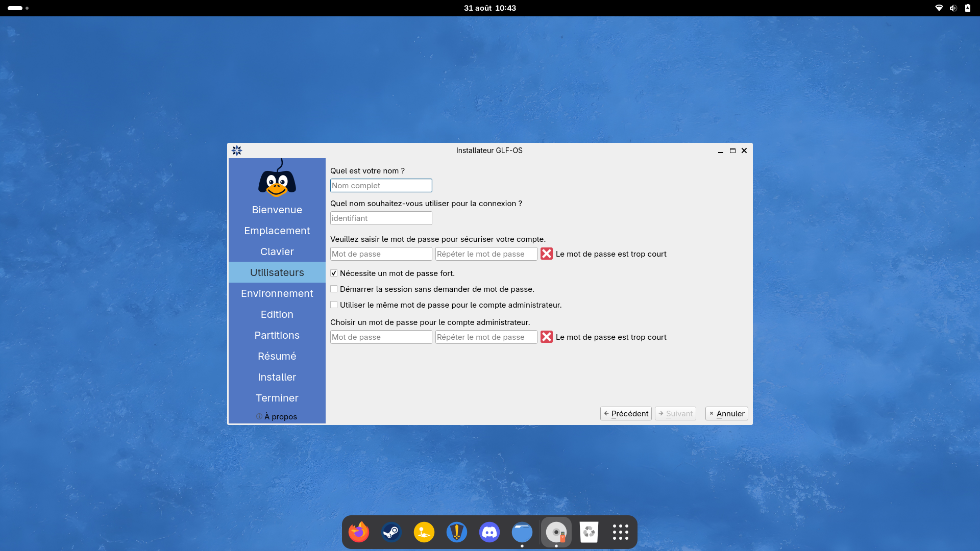Screen dimensions: 980x551
Task: Open the volume indicator in top bar
Action: click(x=953, y=8)
